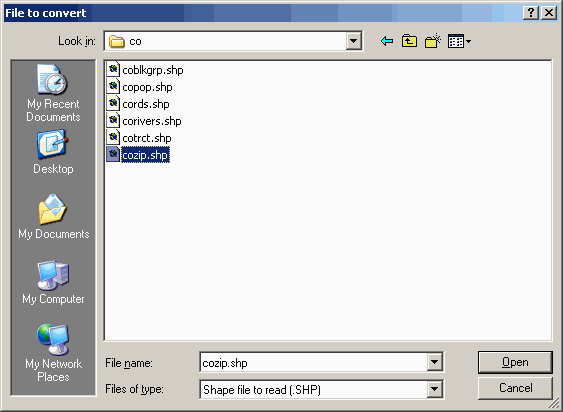Open the My Documents location
Viewport: 563px width, 412px height.
[53, 217]
